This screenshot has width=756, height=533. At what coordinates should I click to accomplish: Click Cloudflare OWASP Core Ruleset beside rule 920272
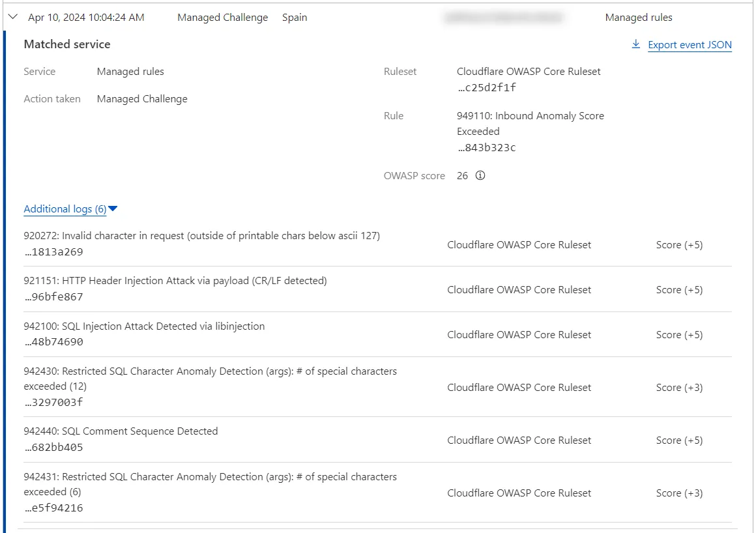coord(519,244)
